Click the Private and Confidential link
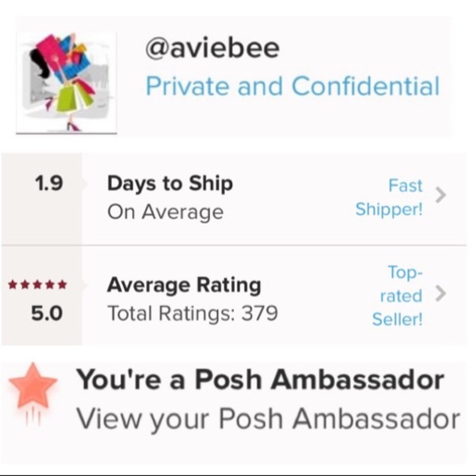 click(x=292, y=86)
